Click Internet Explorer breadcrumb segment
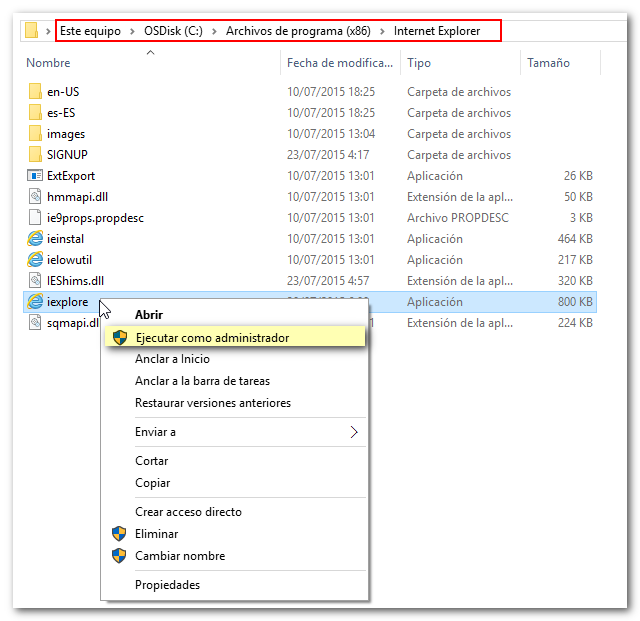640x621 pixels. [437, 31]
